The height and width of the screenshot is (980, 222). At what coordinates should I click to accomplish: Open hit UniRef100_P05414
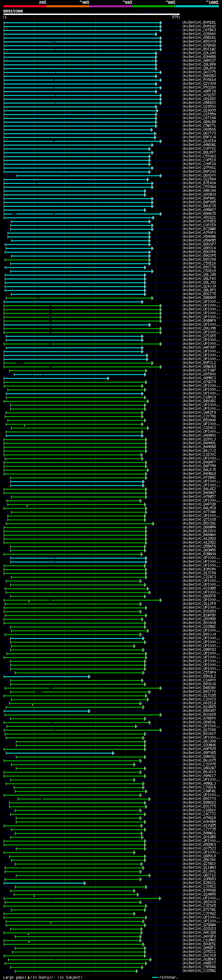coord(199,80)
